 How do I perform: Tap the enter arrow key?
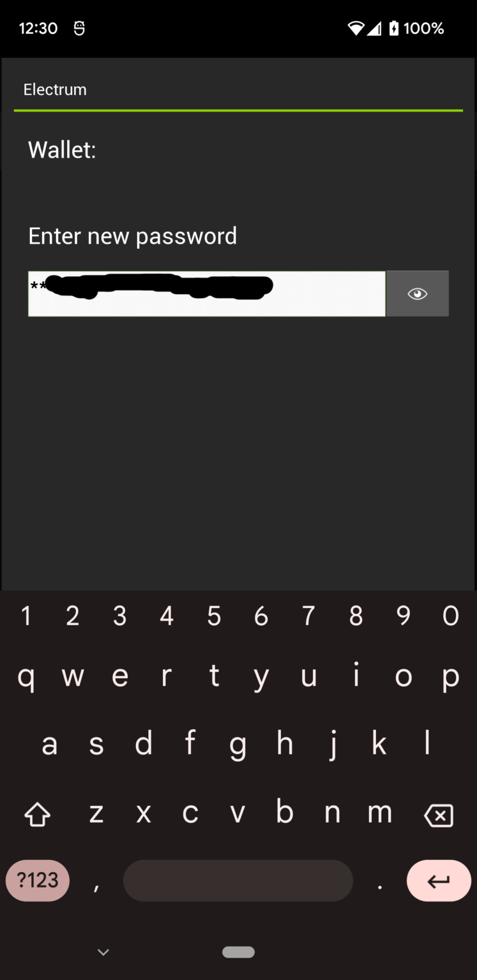click(x=439, y=881)
